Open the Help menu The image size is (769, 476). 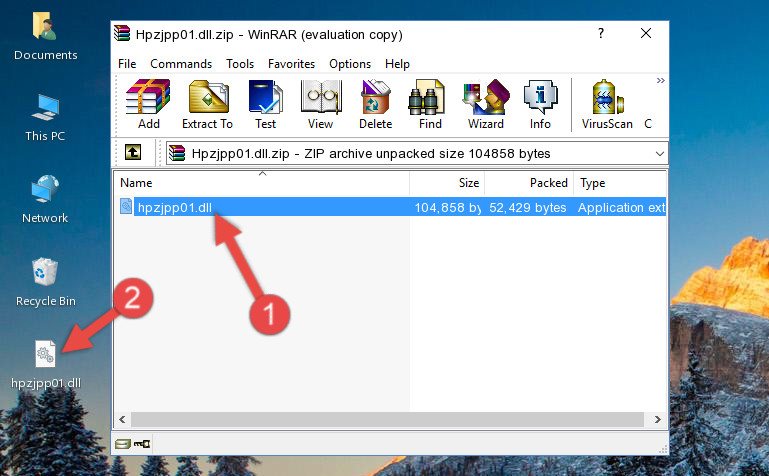[x=397, y=64]
